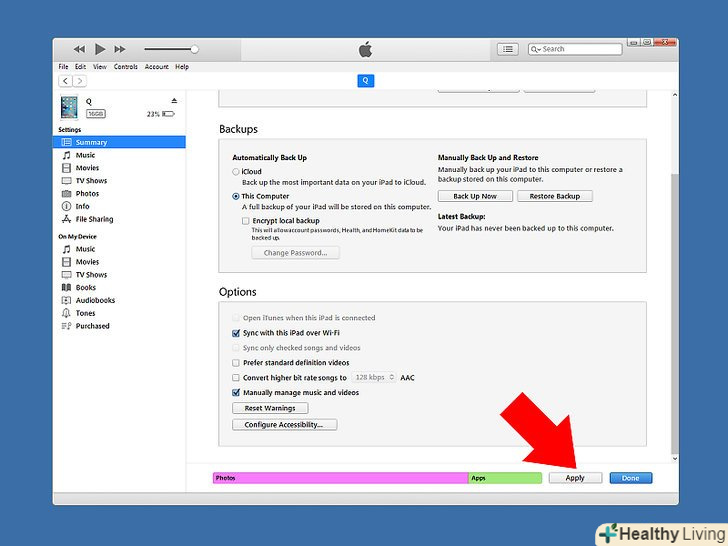Image resolution: width=728 pixels, height=546 pixels.
Task: Click the Back Up Now button
Action: pos(475,196)
